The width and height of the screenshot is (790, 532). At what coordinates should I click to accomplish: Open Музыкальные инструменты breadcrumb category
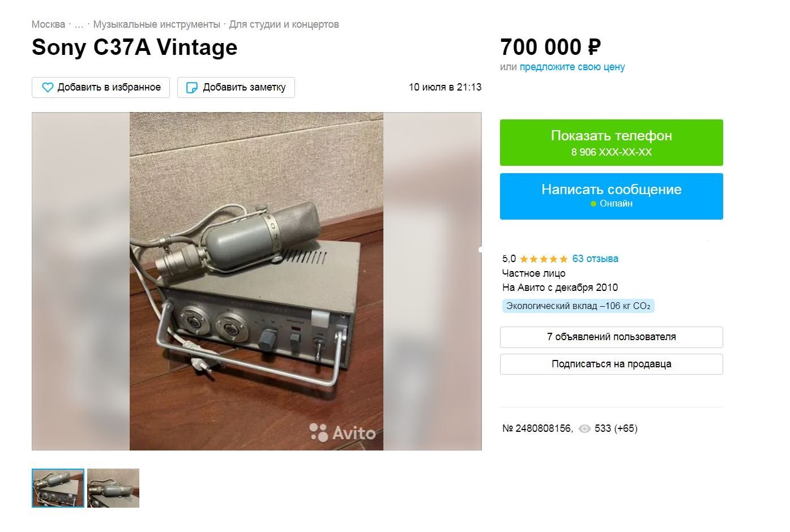(156, 24)
